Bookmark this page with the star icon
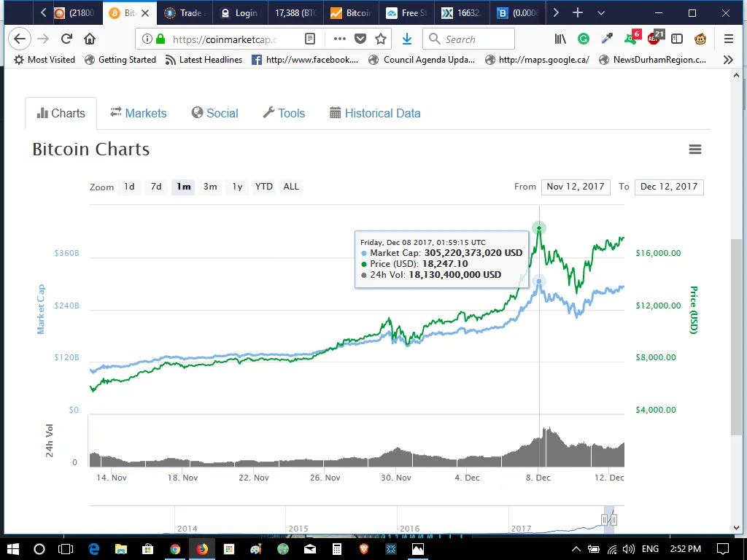 [381, 39]
